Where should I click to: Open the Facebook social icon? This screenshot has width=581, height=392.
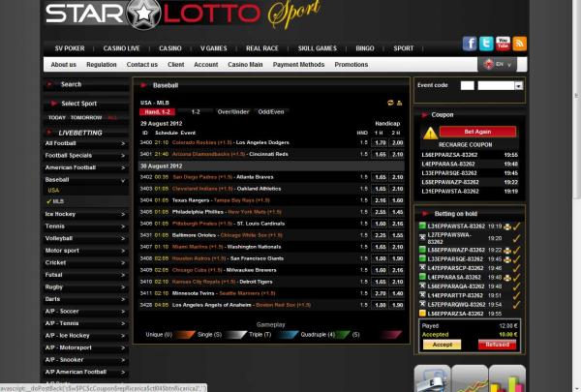coord(471,44)
